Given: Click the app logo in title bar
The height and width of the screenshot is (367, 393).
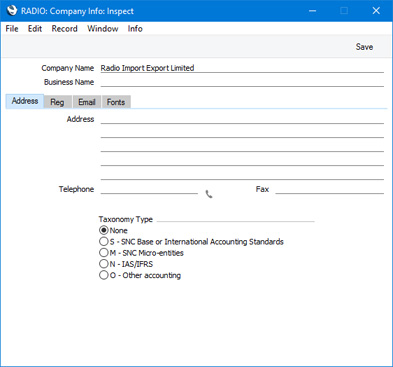Looking at the screenshot, I should [x=11, y=10].
